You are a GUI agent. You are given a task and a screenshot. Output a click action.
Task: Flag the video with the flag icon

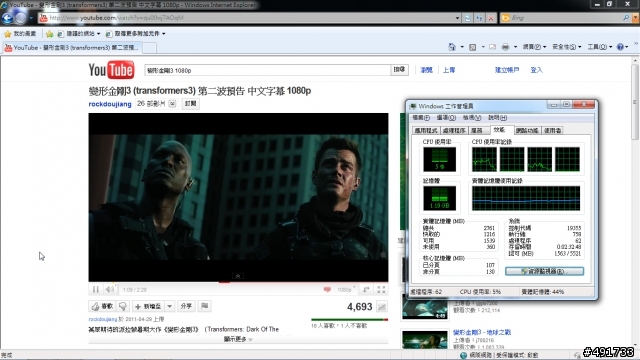pyautogui.click(x=204, y=306)
